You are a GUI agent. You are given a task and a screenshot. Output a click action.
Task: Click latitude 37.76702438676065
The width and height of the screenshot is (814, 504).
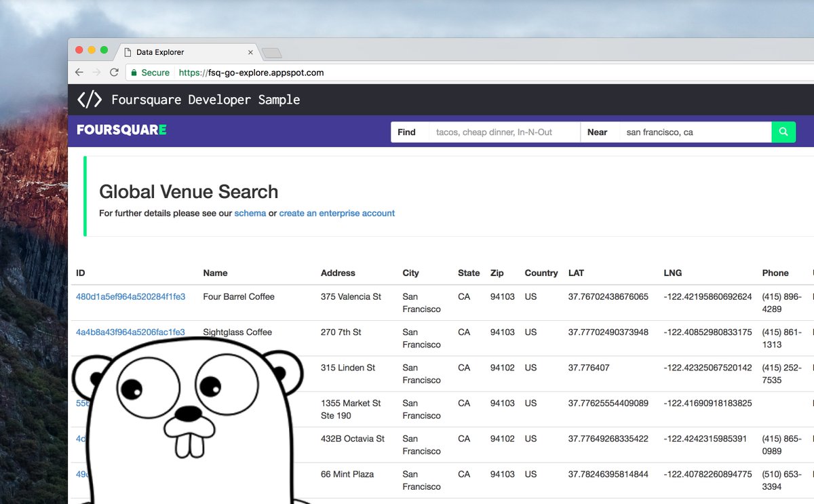[608, 296]
